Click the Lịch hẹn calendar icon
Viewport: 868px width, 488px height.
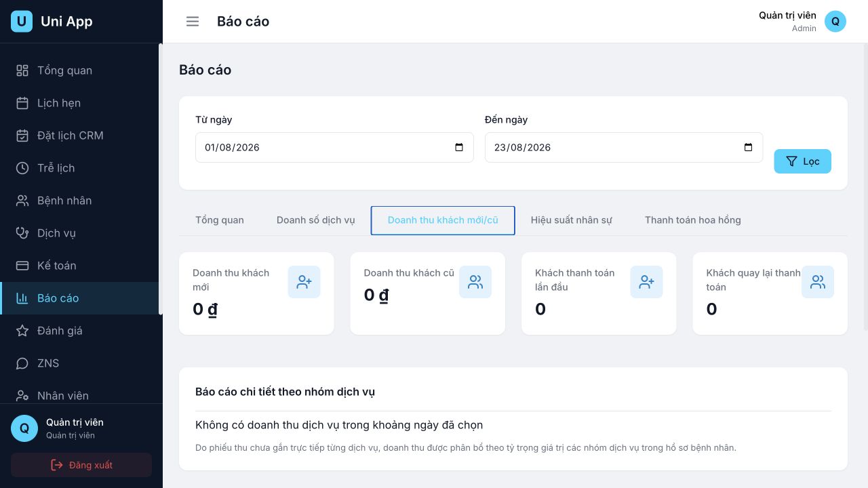[x=22, y=103]
